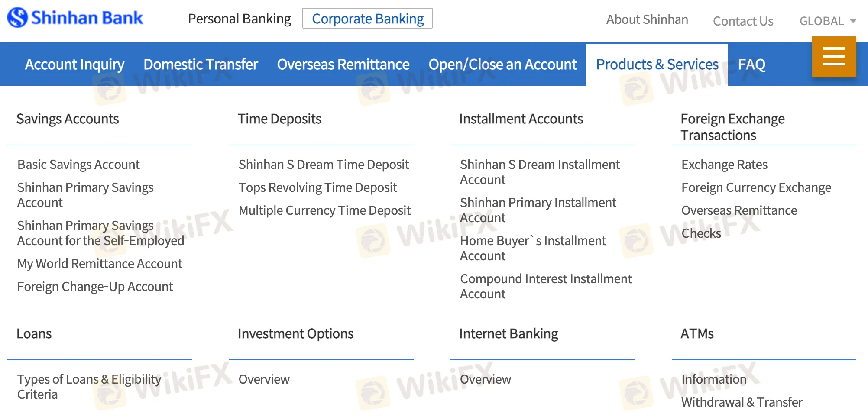Open My World Remittance Account

click(100, 264)
